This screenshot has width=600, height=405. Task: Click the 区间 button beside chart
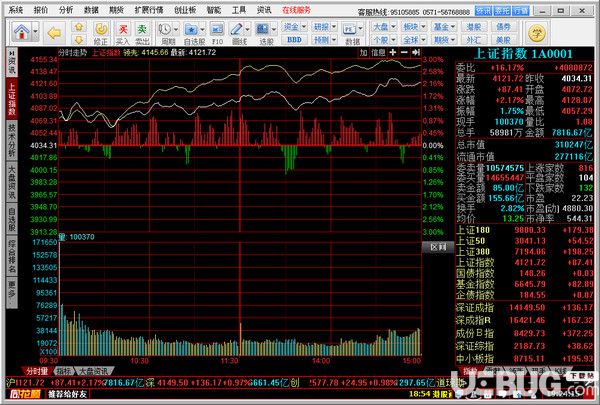(x=438, y=247)
